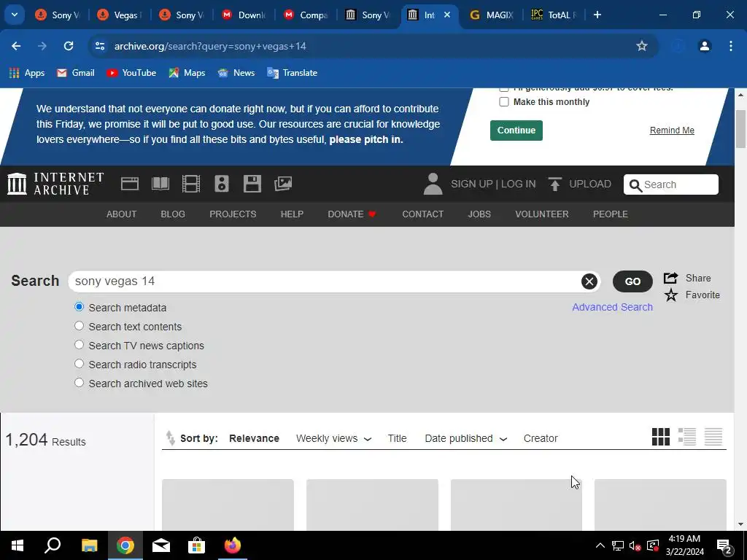Open Gmail bookmark
This screenshot has height=560, width=747.
click(x=75, y=73)
